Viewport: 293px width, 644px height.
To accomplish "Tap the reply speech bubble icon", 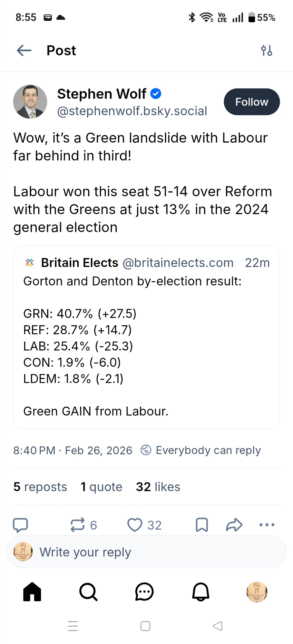I will 20,525.
